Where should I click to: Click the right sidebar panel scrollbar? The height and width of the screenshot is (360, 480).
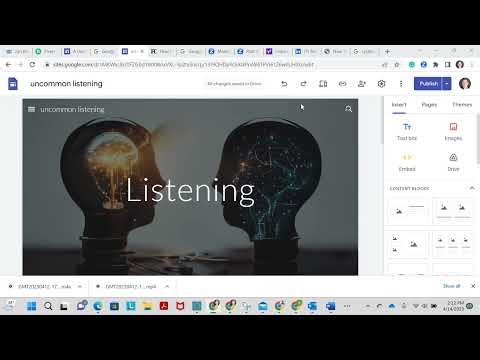[x=478, y=138]
